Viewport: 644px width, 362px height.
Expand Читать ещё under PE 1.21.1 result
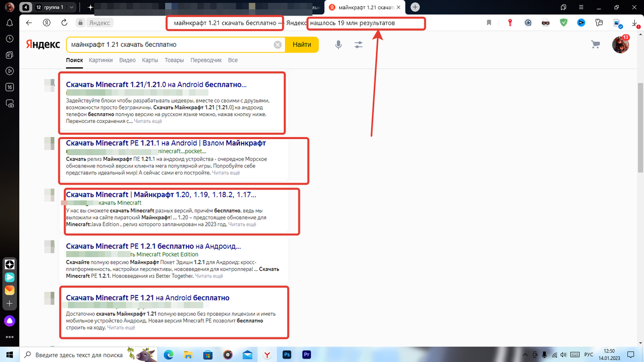[226, 173]
